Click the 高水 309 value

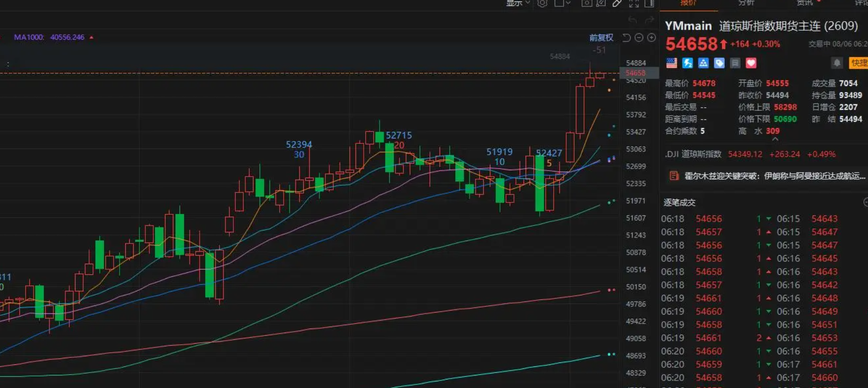point(773,131)
